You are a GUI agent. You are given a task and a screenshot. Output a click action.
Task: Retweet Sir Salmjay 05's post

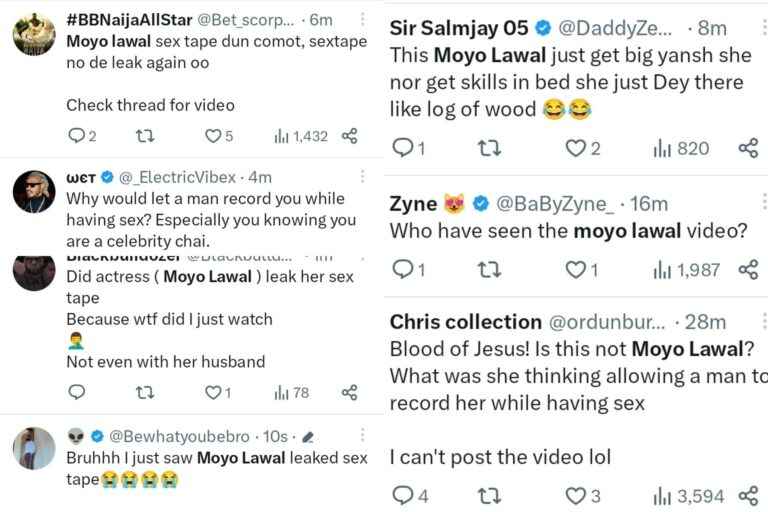point(489,148)
